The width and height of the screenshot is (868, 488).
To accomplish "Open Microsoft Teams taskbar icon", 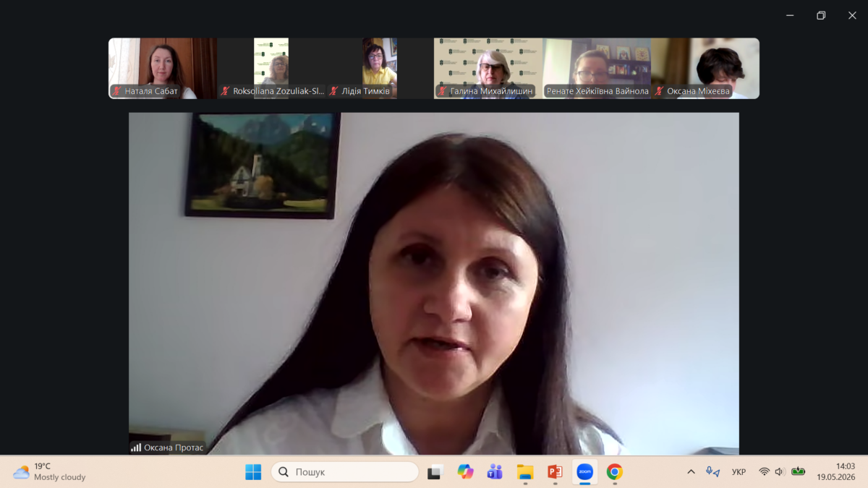I will (495, 472).
